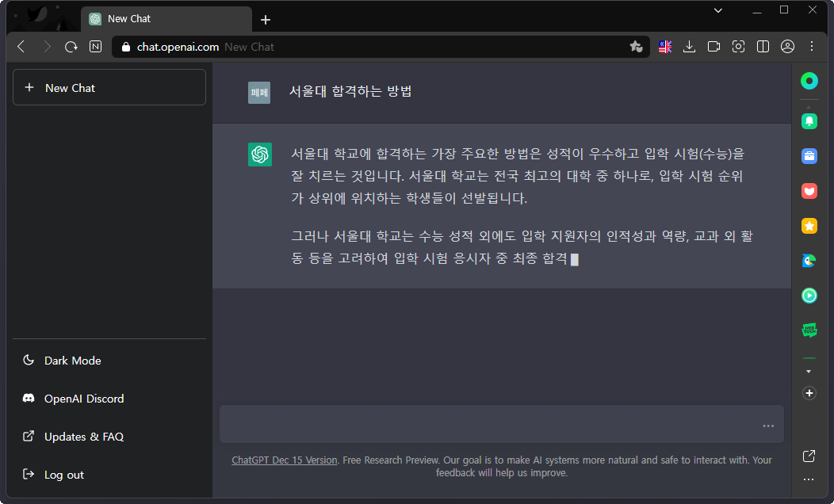Toggle the video popup icon in toolbar
The width and height of the screenshot is (834, 504).
click(x=713, y=47)
